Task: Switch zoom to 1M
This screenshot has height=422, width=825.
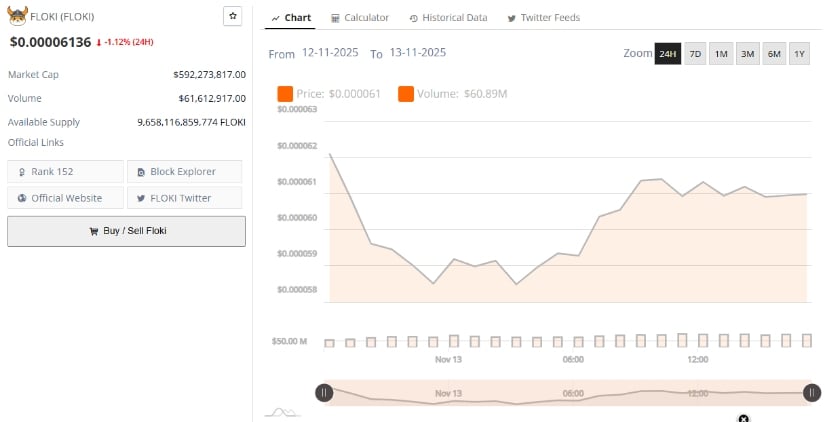Action: pyautogui.click(x=721, y=54)
